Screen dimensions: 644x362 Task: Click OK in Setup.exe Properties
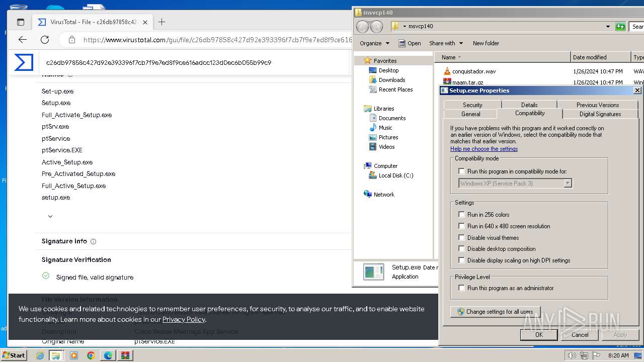pyautogui.click(x=539, y=335)
